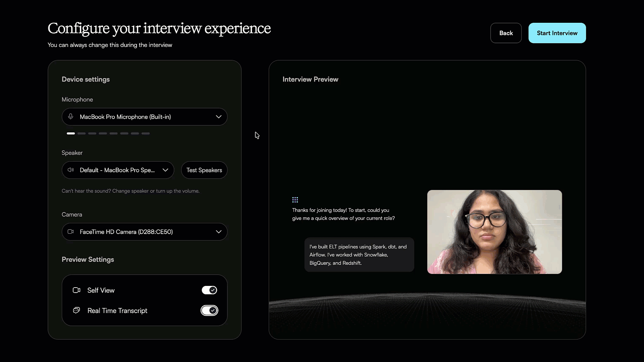Click the ELT pipelines transcript bubble
The width and height of the screenshot is (644, 362).
[359, 255]
